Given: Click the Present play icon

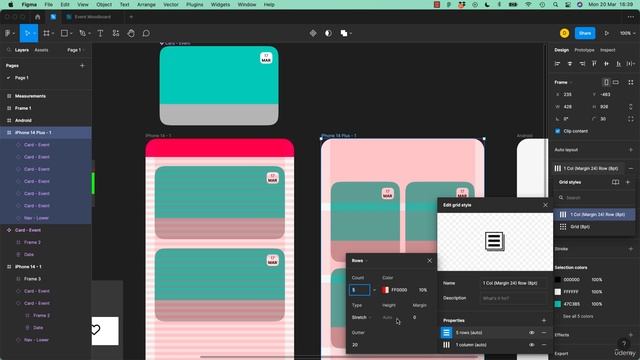Looking at the screenshot, I should 607,33.
